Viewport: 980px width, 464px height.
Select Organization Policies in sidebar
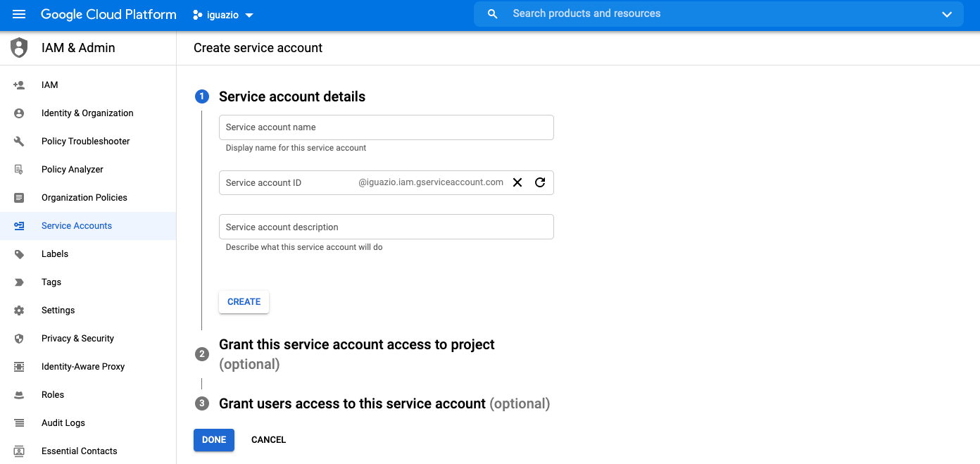click(88, 198)
